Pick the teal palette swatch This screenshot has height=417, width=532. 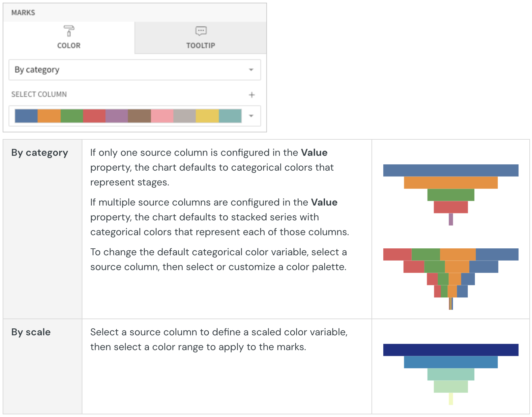(230, 116)
